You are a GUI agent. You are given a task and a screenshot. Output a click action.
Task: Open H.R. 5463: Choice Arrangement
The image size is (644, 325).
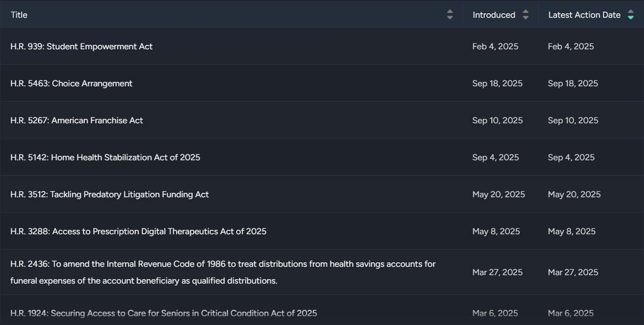(x=72, y=83)
